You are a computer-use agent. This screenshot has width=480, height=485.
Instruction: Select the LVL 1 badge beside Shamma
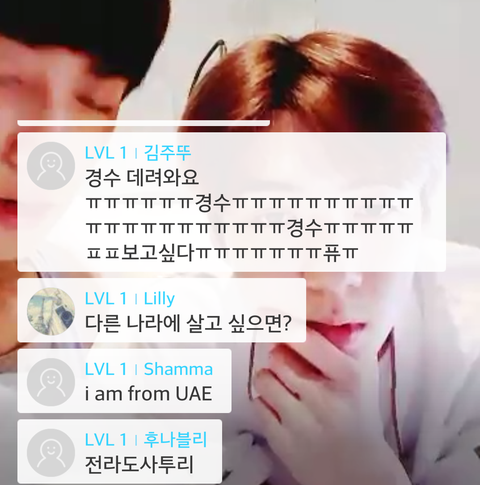(106, 369)
